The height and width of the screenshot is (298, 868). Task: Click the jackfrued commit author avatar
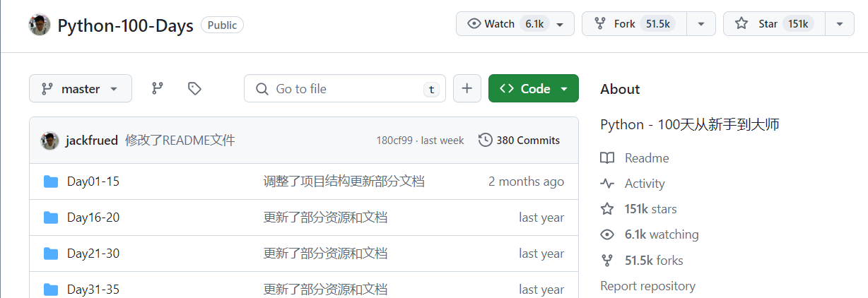[x=49, y=140]
